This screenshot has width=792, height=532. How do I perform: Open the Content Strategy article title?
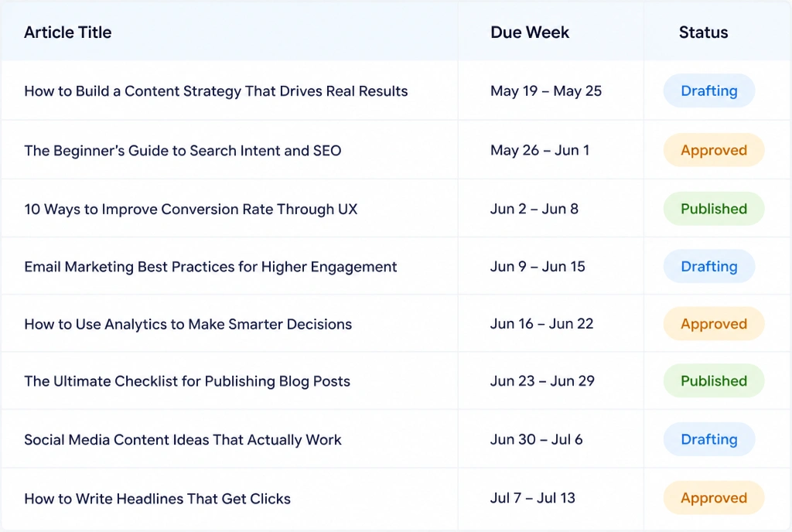click(216, 90)
